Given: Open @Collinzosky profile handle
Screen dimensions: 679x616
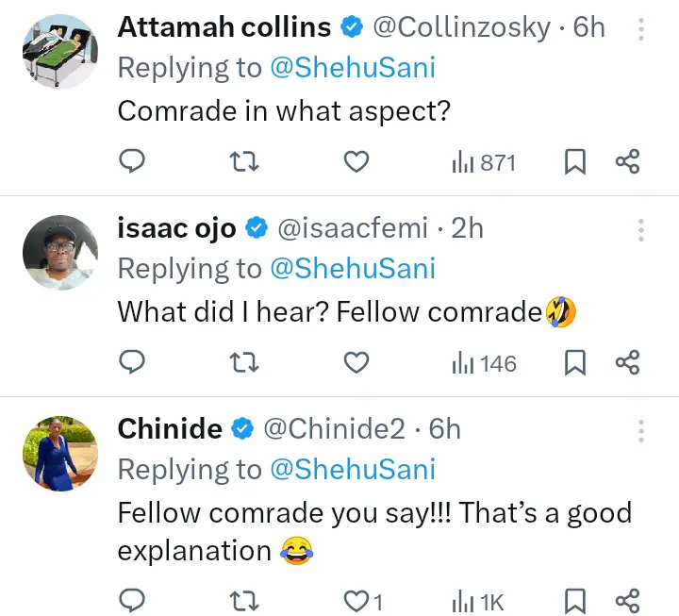Looking at the screenshot, I should coord(461,27).
